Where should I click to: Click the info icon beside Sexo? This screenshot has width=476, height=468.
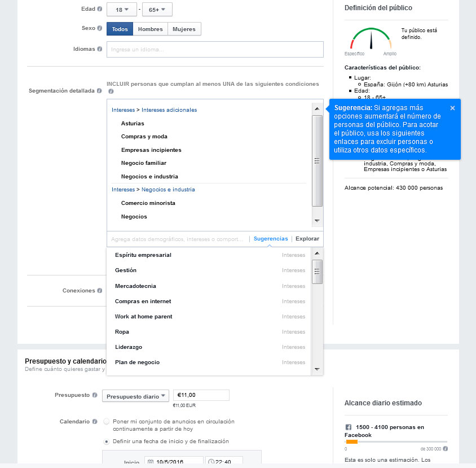click(100, 28)
